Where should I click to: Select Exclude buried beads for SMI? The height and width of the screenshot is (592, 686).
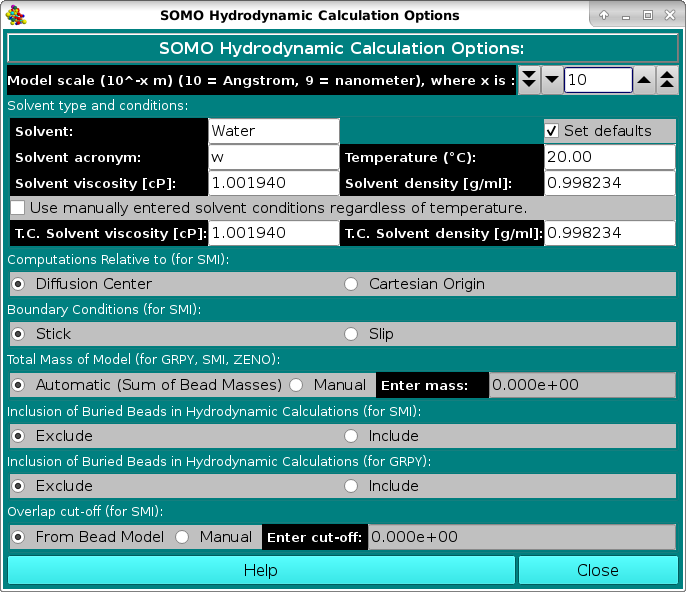[x=18, y=436]
